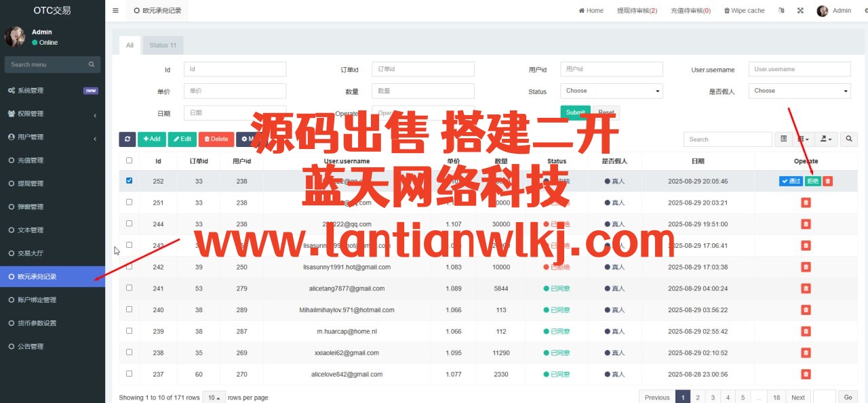
Task: Tick the checkbox for row 241
Action: [130, 288]
